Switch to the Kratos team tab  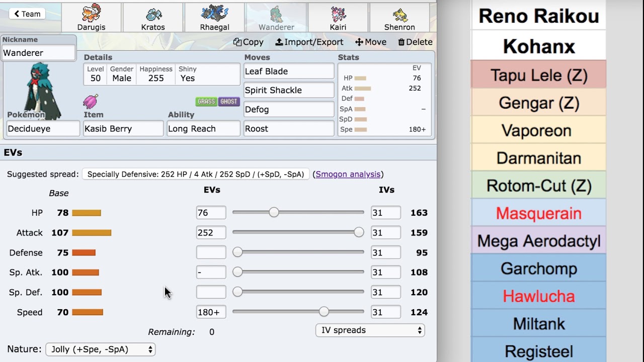(153, 18)
